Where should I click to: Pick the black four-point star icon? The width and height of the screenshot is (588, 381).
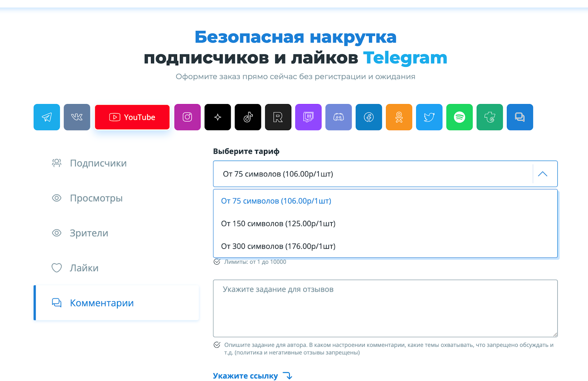[x=218, y=117]
